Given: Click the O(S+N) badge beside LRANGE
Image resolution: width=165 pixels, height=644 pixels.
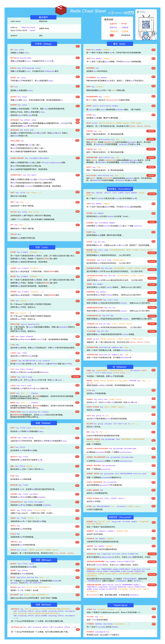Looking at the screenshot, I should tap(75, 377).
